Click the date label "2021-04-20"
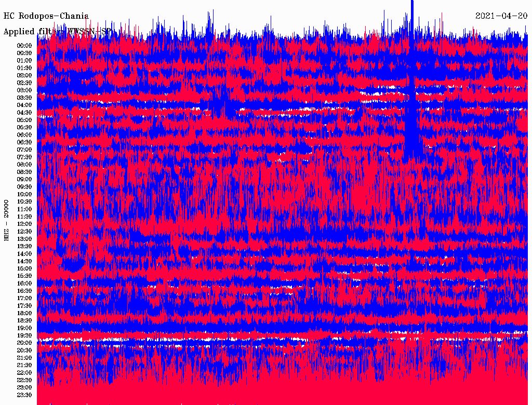532x405 pixels. pos(501,16)
